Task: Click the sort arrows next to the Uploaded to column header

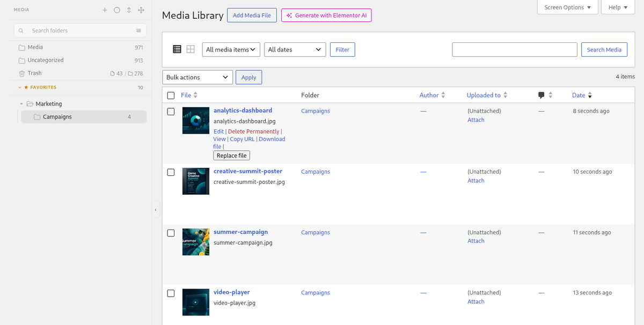Action: 505,95
